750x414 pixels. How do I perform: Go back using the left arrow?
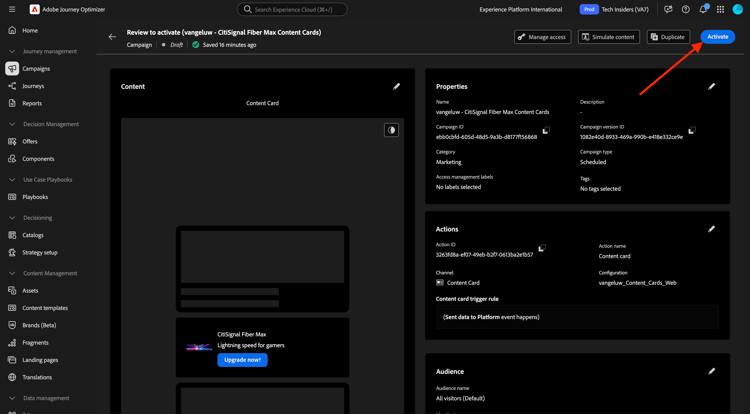(x=112, y=37)
